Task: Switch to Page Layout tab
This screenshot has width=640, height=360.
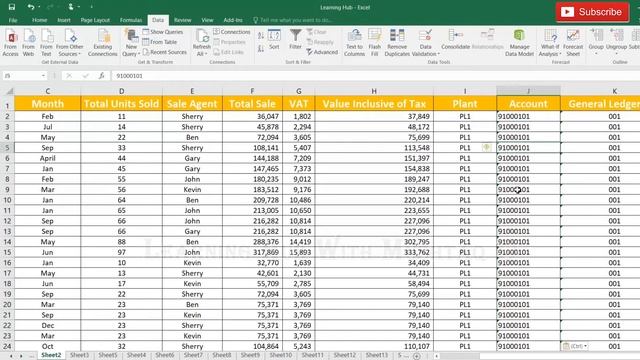Action: 95,20
